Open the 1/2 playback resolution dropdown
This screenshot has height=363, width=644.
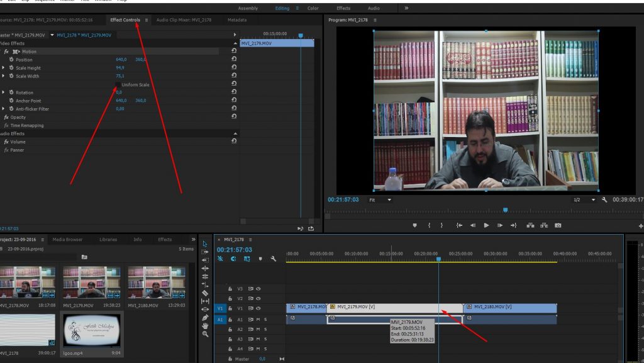(584, 200)
